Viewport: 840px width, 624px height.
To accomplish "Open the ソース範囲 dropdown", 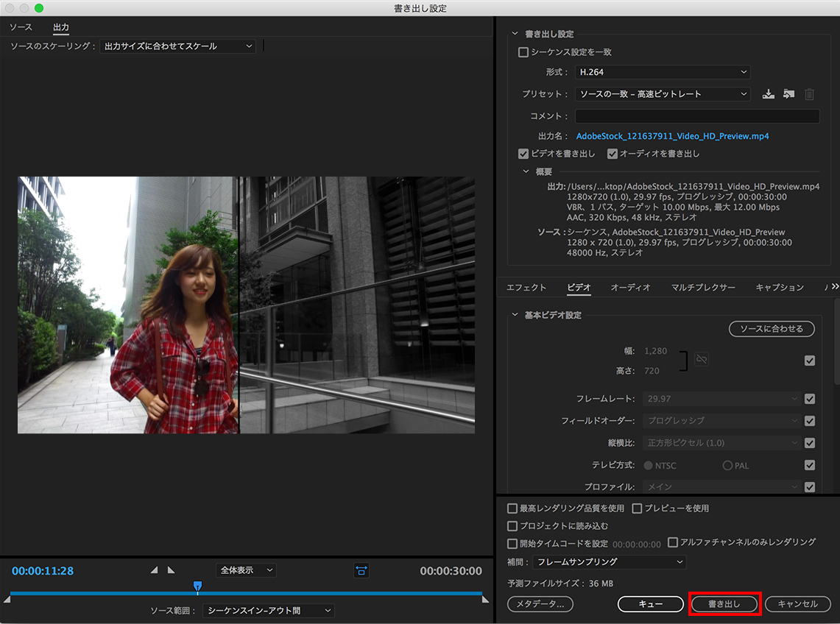I will click(269, 611).
